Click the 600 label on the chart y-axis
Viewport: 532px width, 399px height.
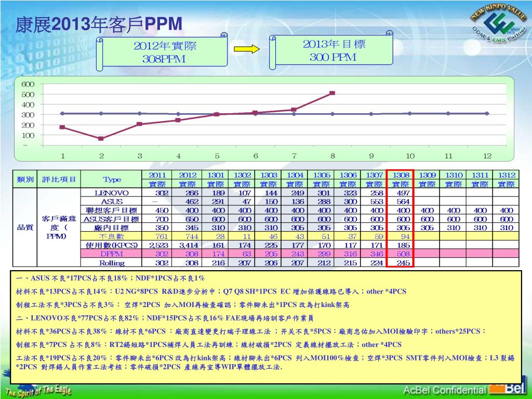pyautogui.click(x=28, y=84)
